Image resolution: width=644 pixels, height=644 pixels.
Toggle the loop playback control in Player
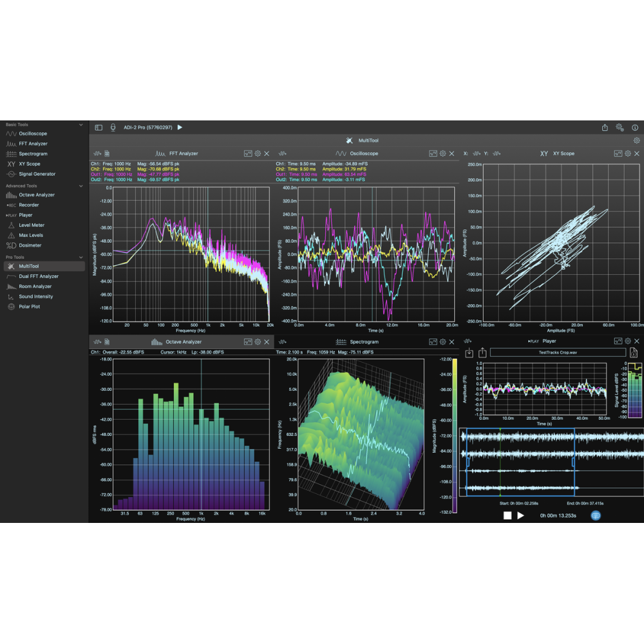(596, 515)
